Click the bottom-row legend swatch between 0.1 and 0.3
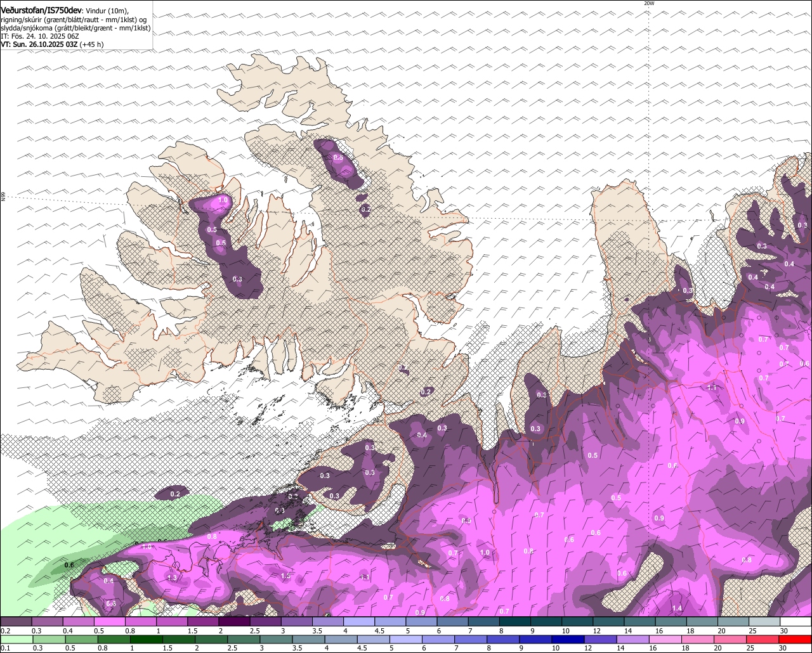The height and width of the screenshot is (653, 812). (16, 640)
